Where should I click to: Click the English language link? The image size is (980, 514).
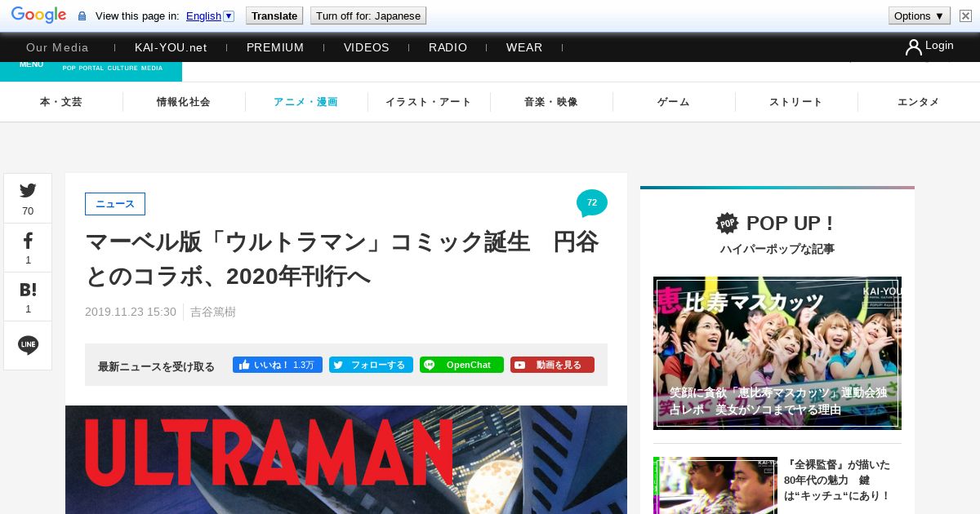tap(203, 16)
